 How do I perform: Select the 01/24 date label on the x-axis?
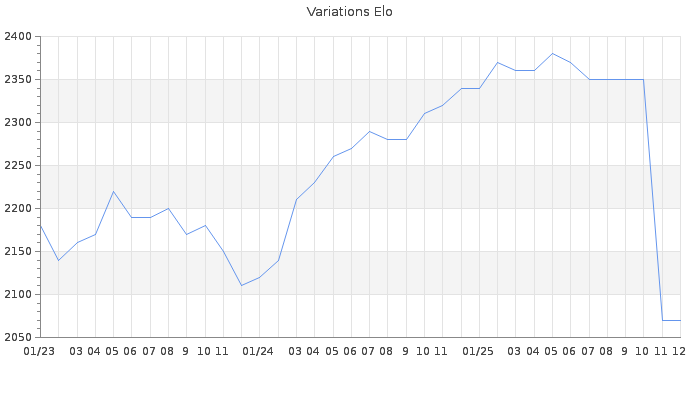tap(258, 352)
